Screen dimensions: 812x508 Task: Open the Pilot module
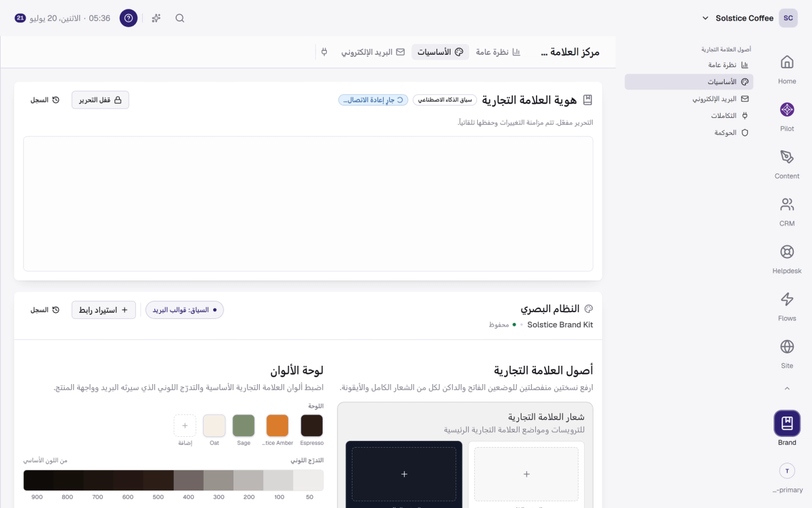(787, 115)
